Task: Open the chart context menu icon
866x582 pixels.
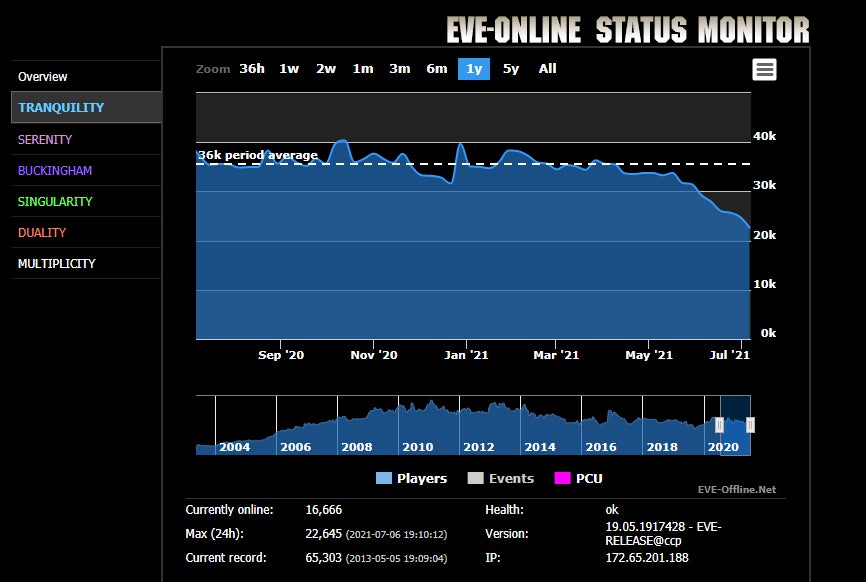Action: (x=764, y=69)
